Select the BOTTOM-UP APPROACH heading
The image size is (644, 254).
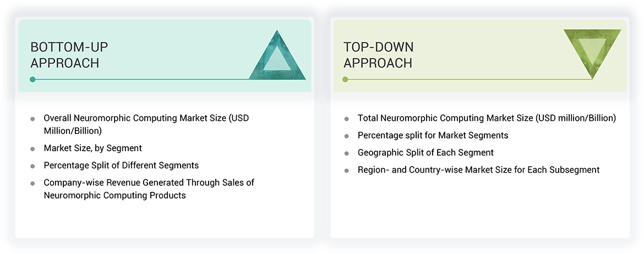65,54
